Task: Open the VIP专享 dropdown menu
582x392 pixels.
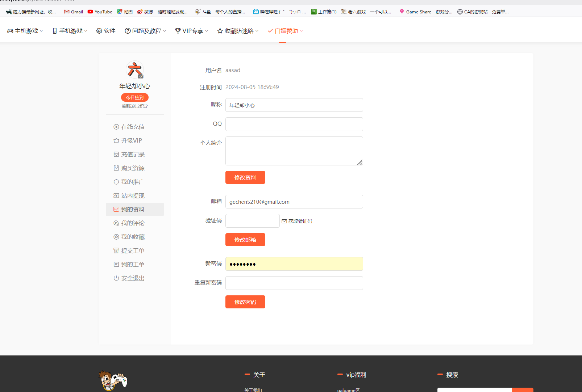Action: click(x=192, y=31)
